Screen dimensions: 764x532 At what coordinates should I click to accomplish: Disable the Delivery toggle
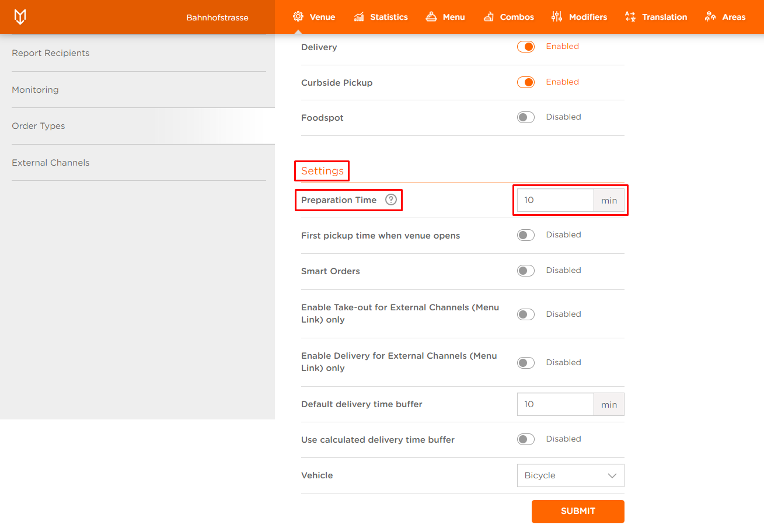coord(525,47)
